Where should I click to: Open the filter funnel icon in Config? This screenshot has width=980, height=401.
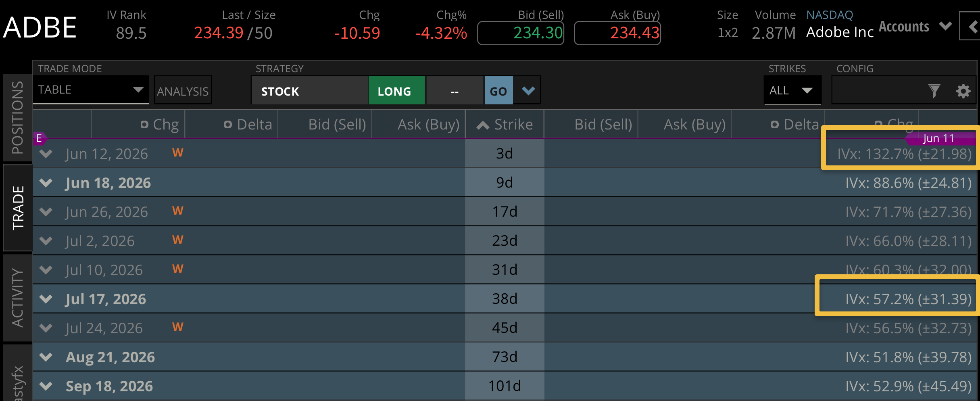coord(934,91)
